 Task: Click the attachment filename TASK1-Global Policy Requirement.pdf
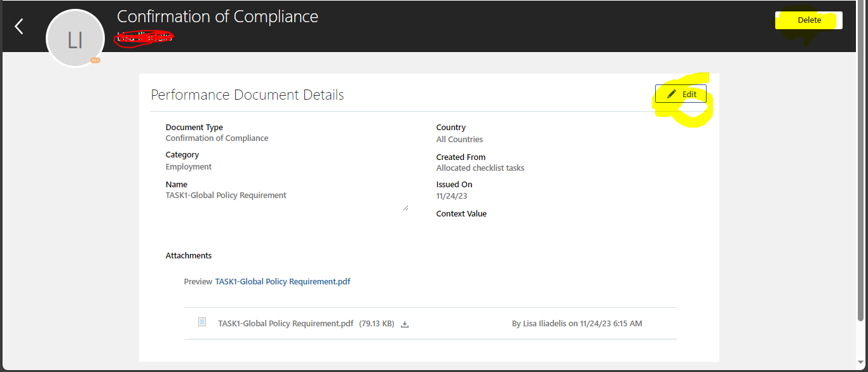[285, 323]
